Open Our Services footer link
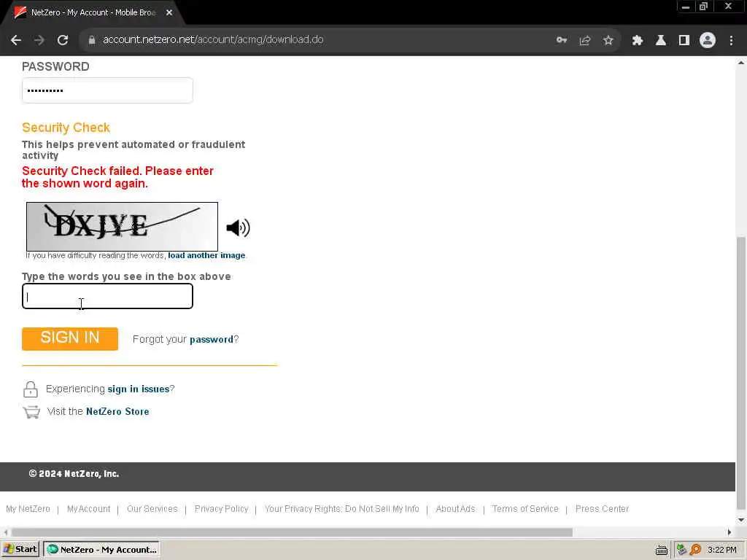Screen dimensions: 747x560 (x=152, y=508)
